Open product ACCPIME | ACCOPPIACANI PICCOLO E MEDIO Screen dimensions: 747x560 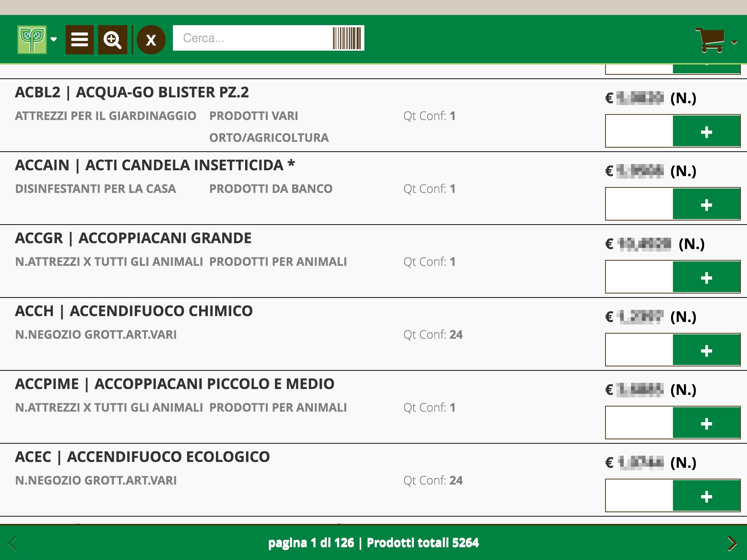pos(175,384)
